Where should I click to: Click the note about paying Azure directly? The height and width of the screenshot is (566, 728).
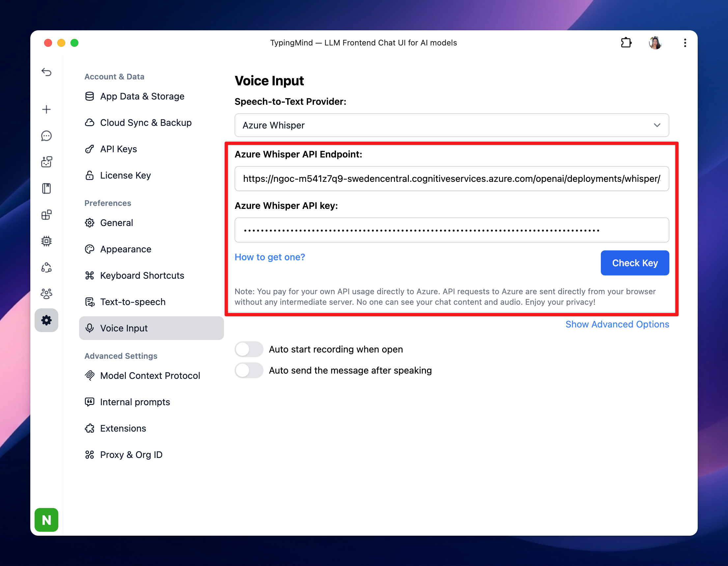point(445,297)
